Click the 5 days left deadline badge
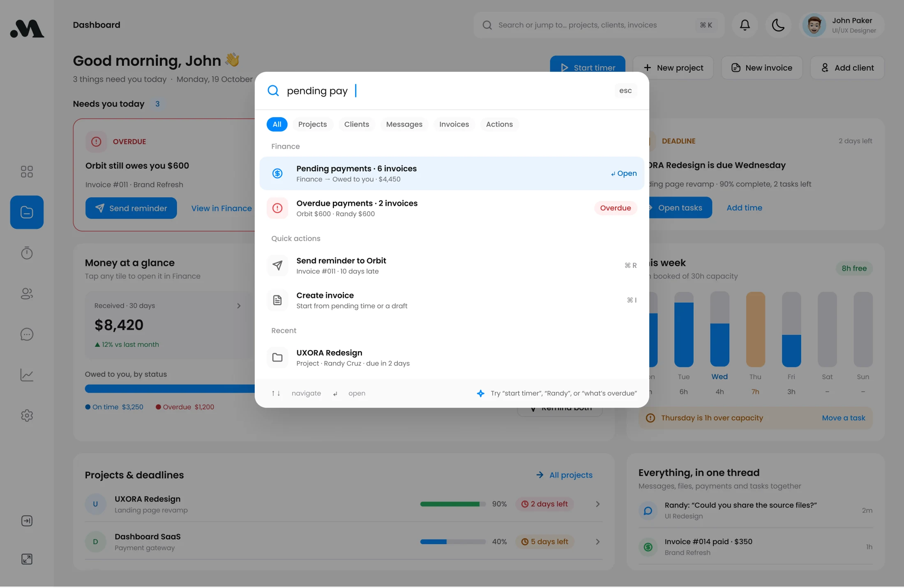The image size is (904, 588). point(544,542)
